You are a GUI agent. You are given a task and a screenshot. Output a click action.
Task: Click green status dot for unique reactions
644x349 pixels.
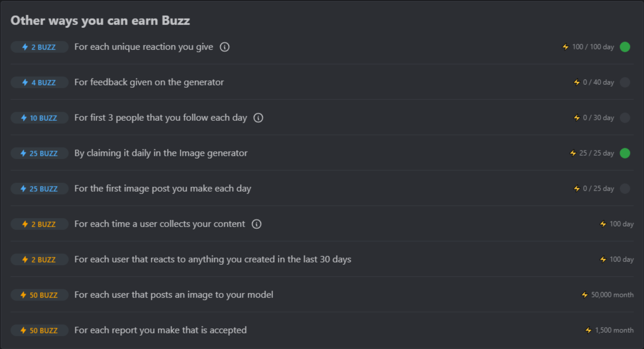coord(625,47)
